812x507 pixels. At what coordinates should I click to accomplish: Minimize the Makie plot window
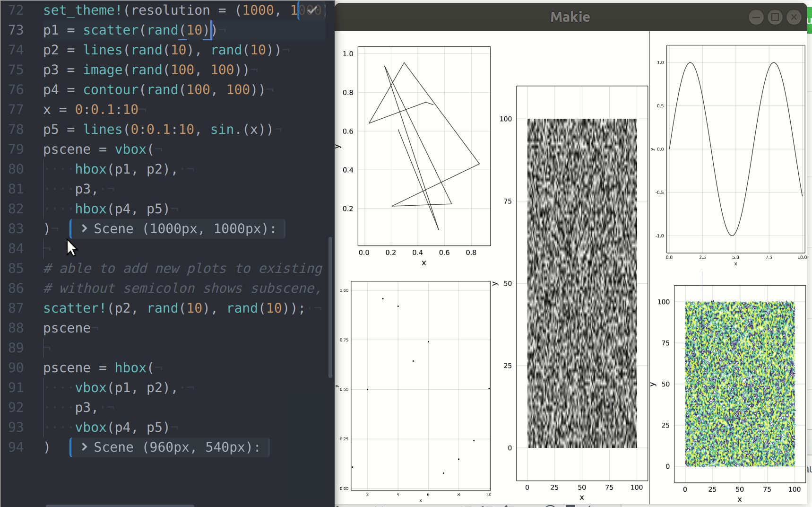[756, 17]
